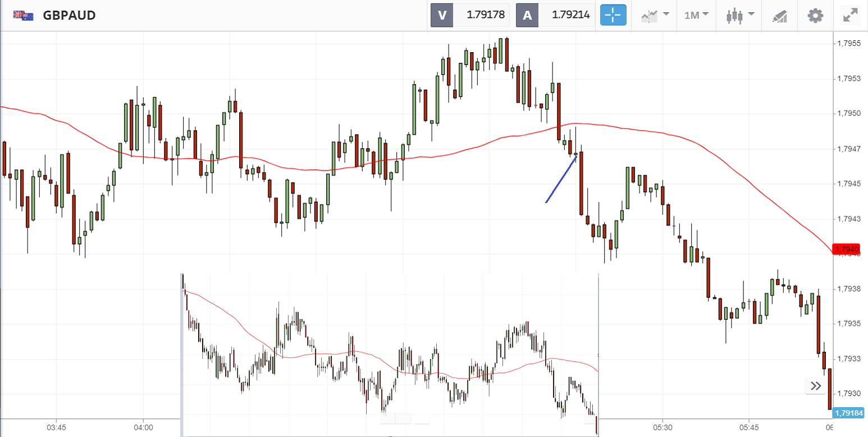Click the 1,7943 price axis label

point(849,218)
